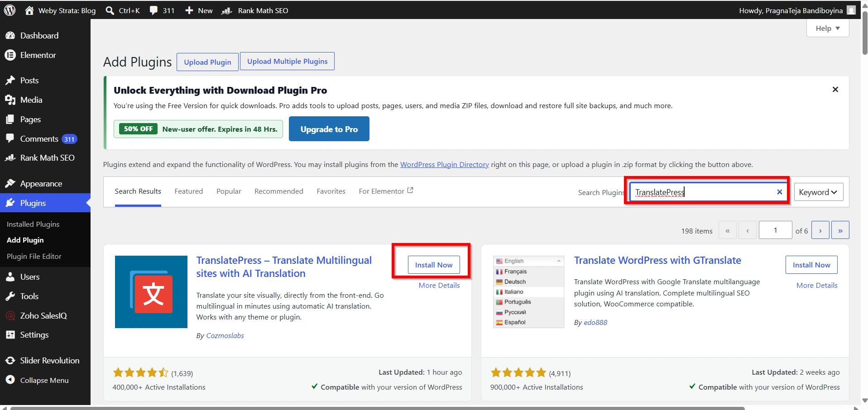Open Rank Math SEO in the top admin bar
This screenshot has width=868, height=410.
coord(254,10)
